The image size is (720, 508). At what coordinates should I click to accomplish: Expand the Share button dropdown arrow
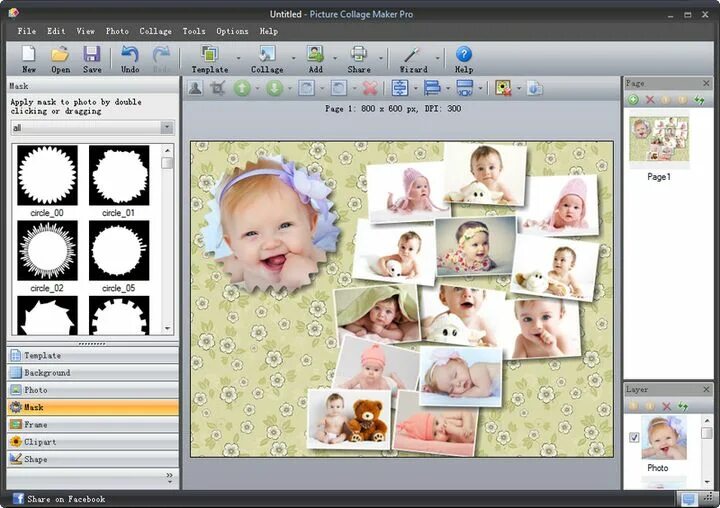381,58
